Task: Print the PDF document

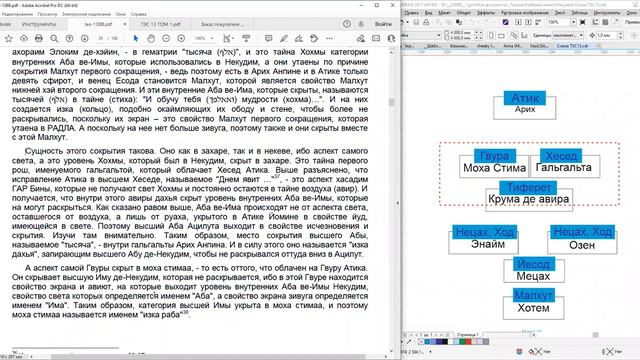Action: pyautogui.click(x=39, y=38)
